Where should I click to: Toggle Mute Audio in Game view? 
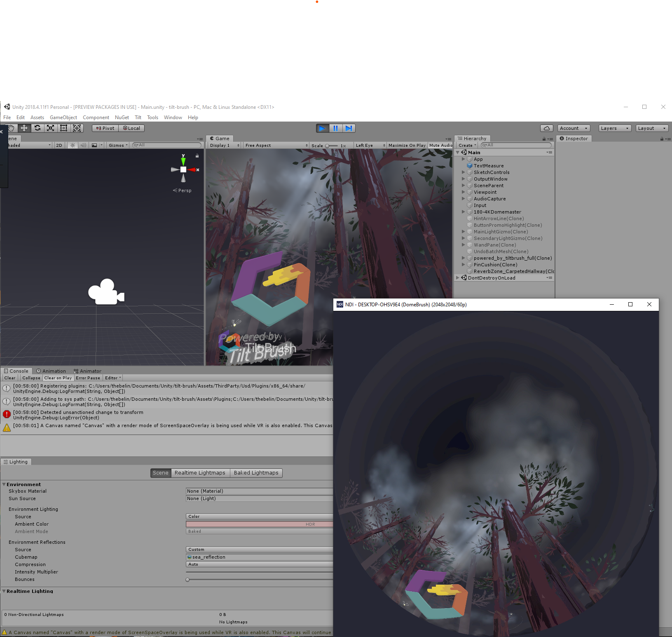pyautogui.click(x=440, y=145)
